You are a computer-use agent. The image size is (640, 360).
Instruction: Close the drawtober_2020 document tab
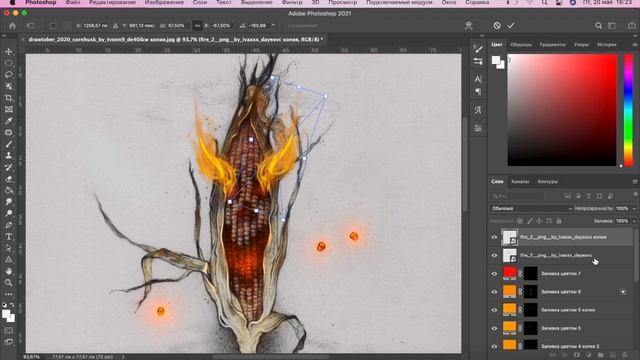click(x=23, y=40)
